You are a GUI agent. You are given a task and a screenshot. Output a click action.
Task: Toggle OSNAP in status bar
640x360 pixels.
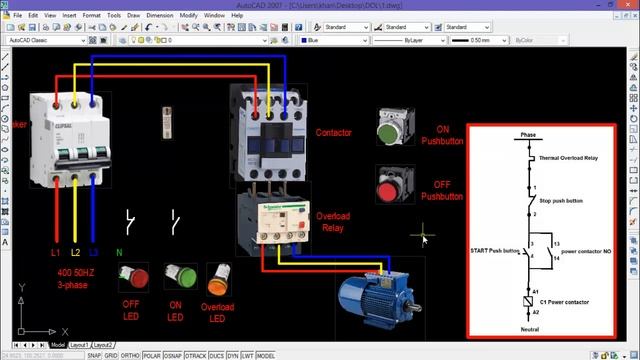[x=173, y=356]
